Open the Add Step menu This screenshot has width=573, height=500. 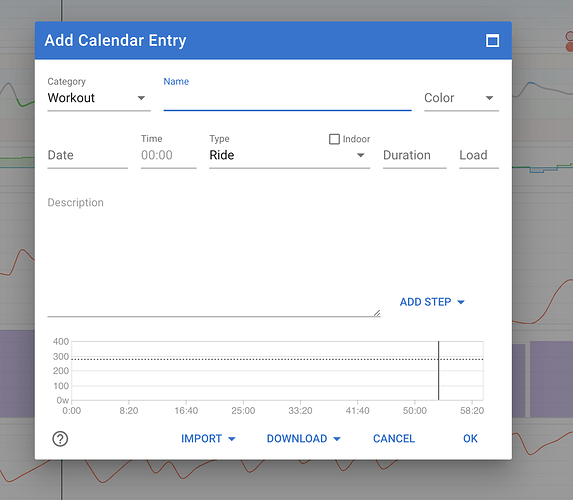pos(432,302)
